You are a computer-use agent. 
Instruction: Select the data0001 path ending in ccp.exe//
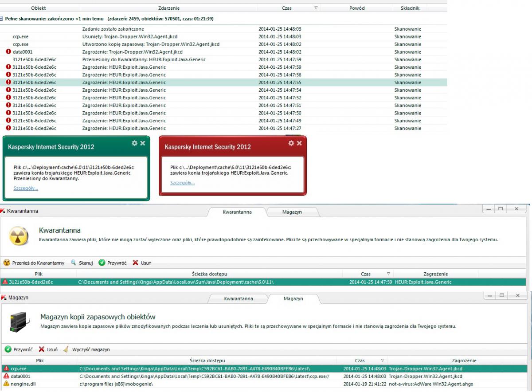point(204,376)
